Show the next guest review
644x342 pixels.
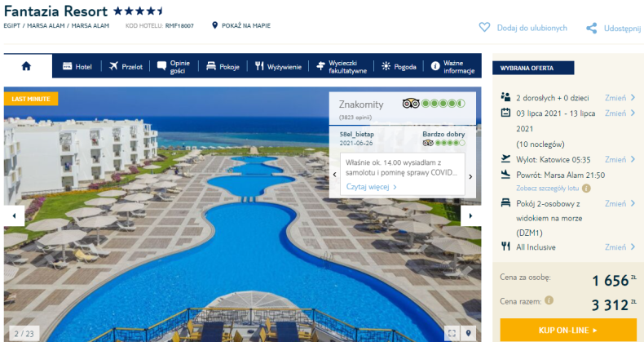click(470, 176)
